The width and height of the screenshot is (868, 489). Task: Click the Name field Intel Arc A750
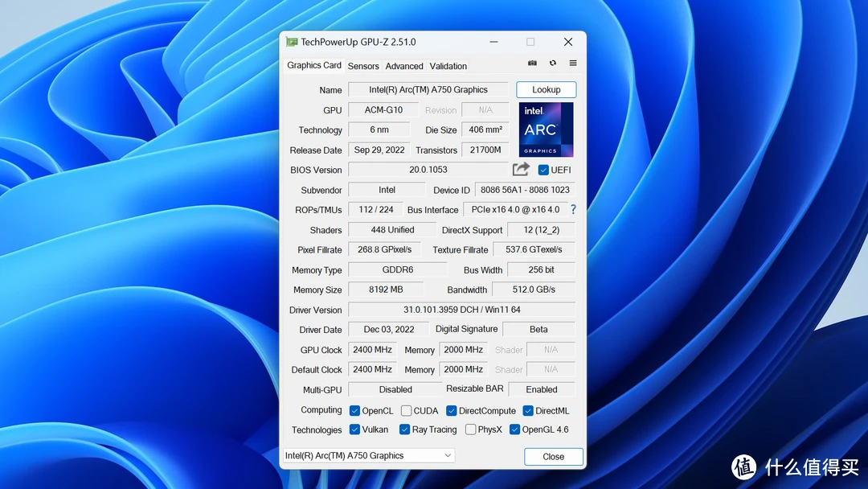coord(428,90)
